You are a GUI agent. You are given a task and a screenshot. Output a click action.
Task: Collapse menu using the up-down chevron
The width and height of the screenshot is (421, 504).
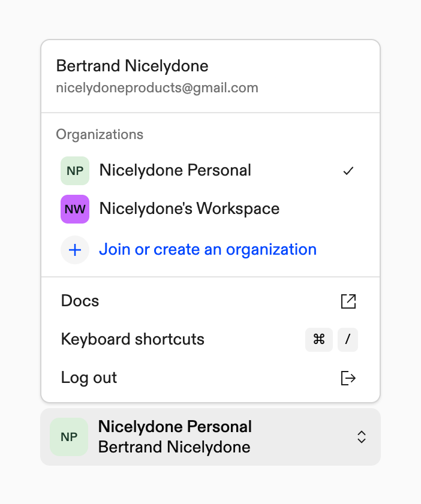361,437
